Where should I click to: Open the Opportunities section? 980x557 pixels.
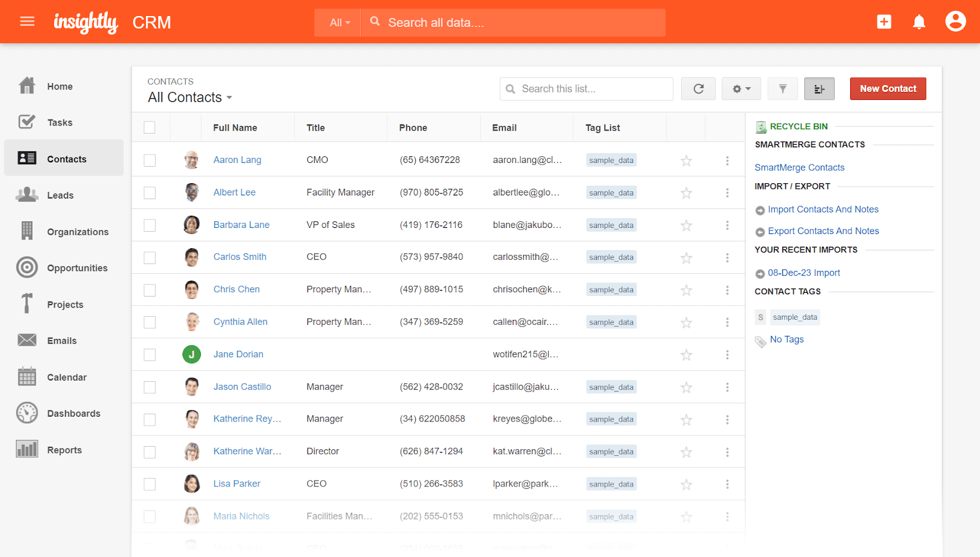pyautogui.click(x=77, y=268)
